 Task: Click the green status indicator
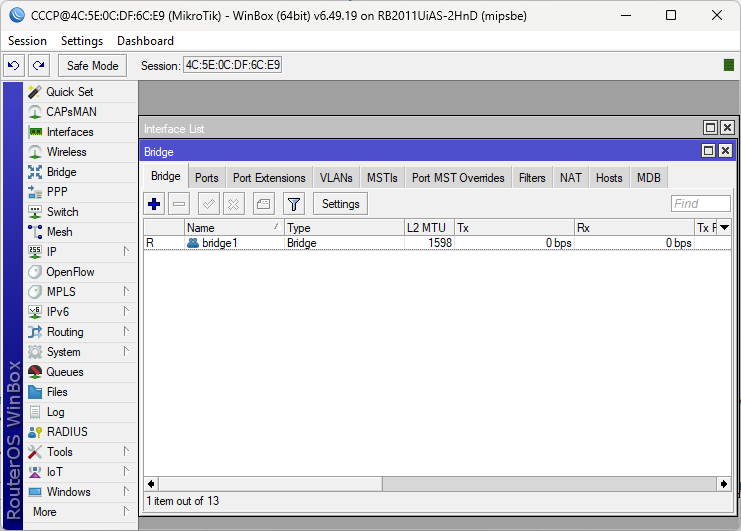729,65
